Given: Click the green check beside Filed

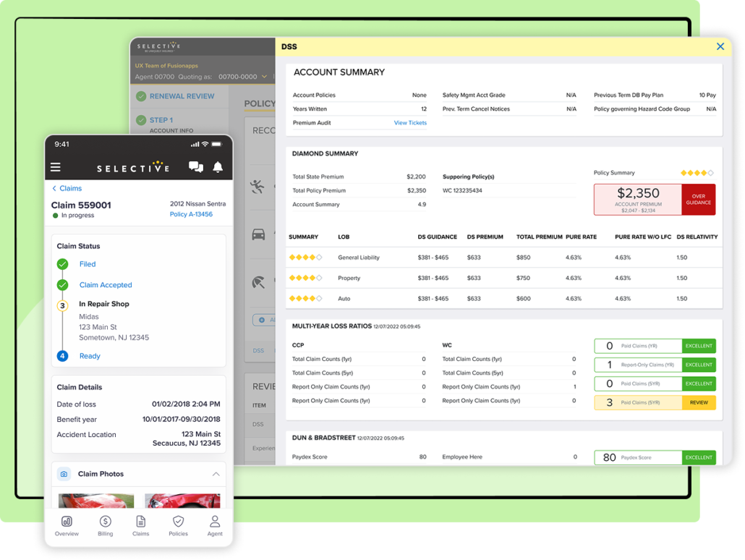Looking at the screenshot, I should 62,264.
